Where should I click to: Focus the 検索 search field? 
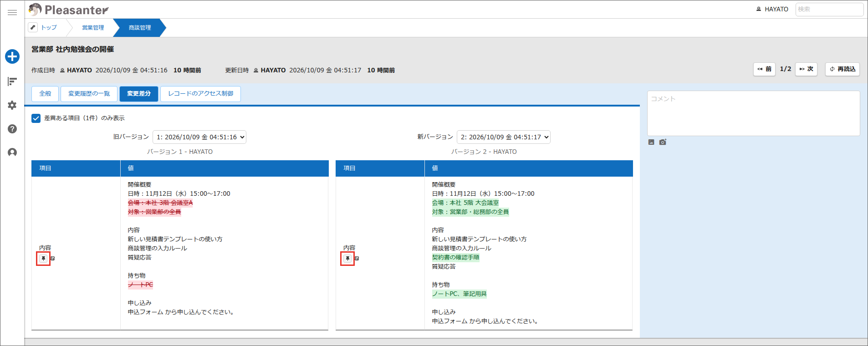(829, 9)
